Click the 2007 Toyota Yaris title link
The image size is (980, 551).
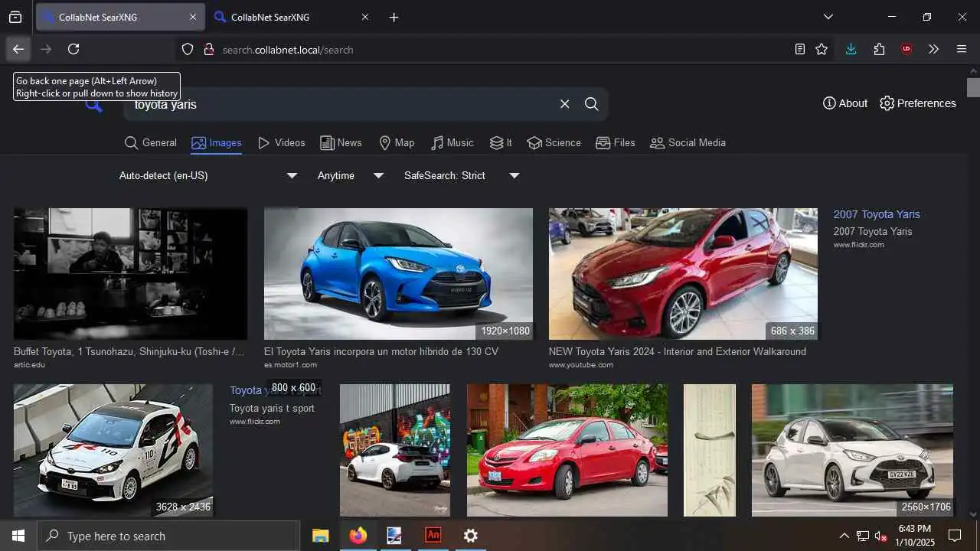pos(877,214)
